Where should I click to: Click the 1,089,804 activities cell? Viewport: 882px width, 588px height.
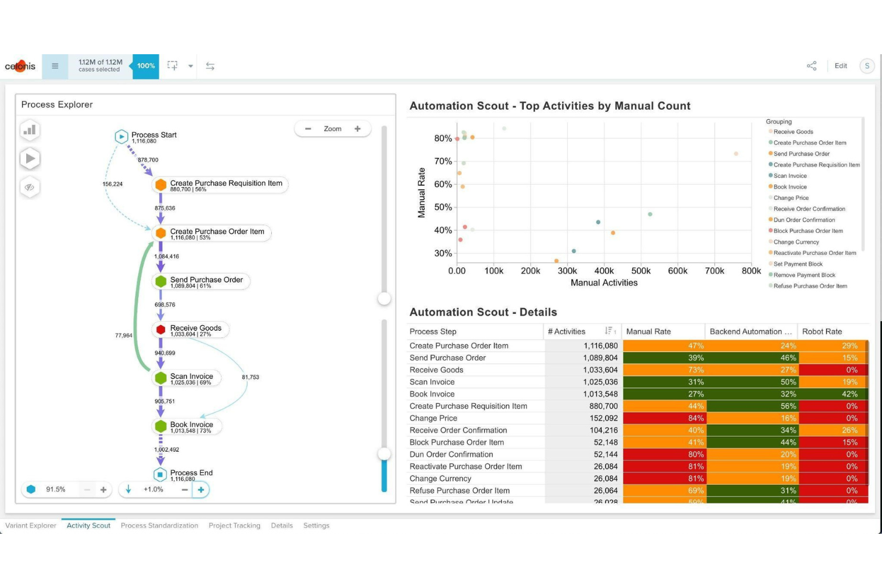coord(583,358)
